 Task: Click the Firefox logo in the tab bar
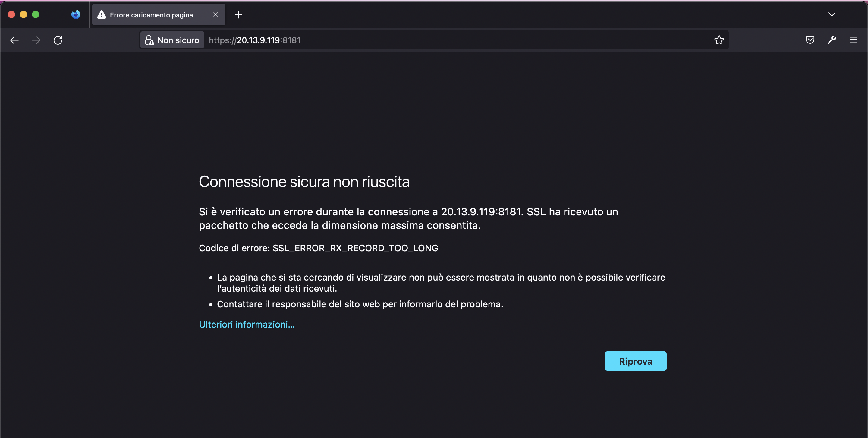pos(75,14)
